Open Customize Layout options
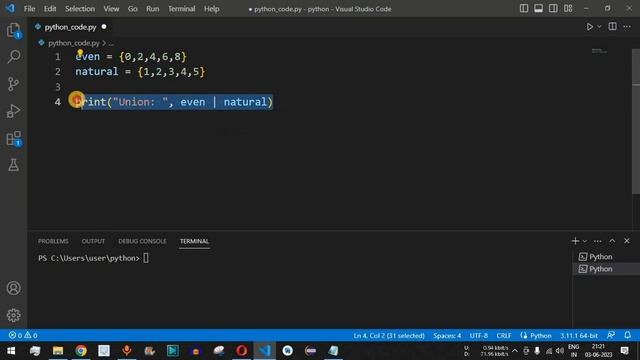This screenshot has height=360, width=640. [x=568, y=9]
